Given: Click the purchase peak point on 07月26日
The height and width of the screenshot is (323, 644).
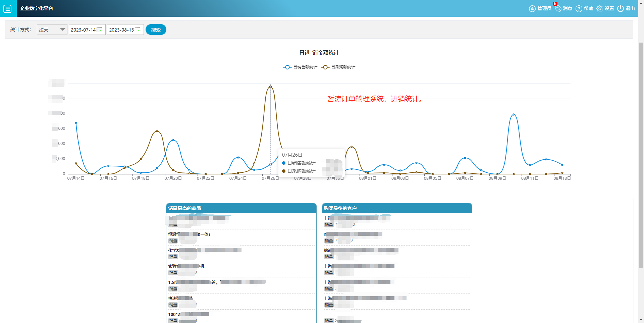Looking at the screenshot, I should 270,87.
